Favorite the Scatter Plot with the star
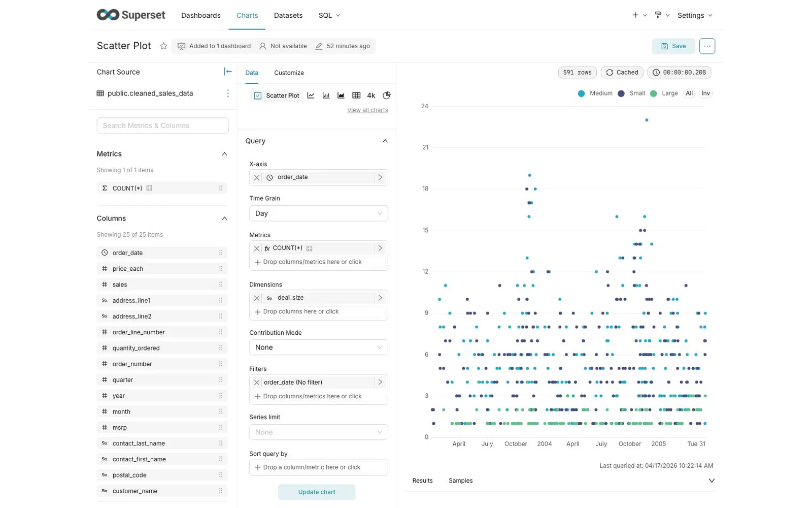The height and width of the screenshot is (508, 812). [163, 46]
